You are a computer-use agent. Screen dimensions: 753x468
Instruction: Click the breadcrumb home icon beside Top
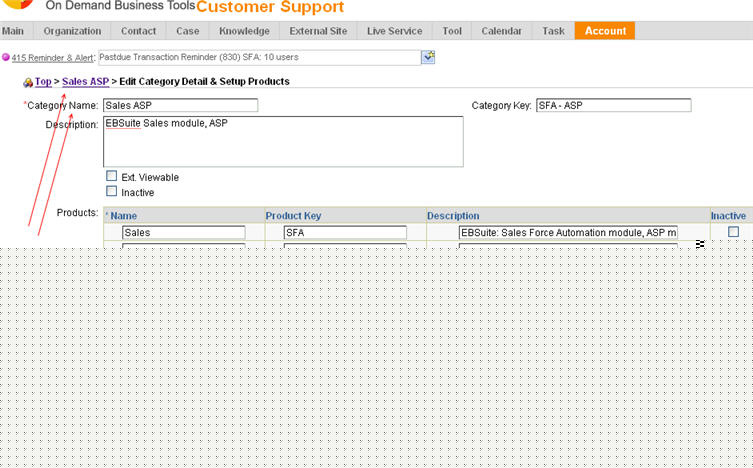tap(28, 82)
